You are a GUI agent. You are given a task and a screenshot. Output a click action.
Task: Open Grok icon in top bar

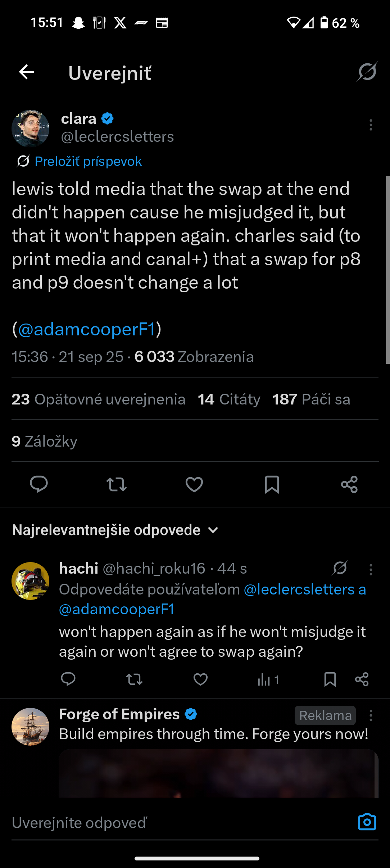point(367,72)
